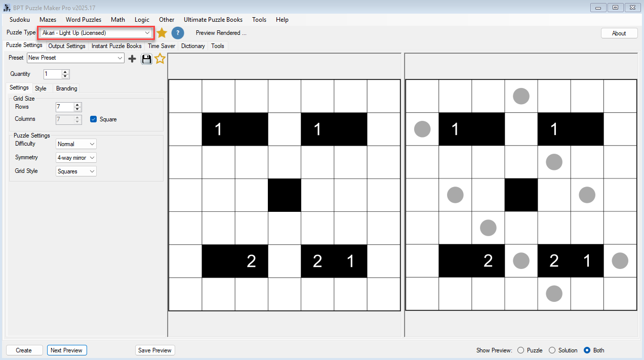This screenshot has height=360, width=644.
Task: Select the Puzzle preview radio button
Action: (520, 350)
